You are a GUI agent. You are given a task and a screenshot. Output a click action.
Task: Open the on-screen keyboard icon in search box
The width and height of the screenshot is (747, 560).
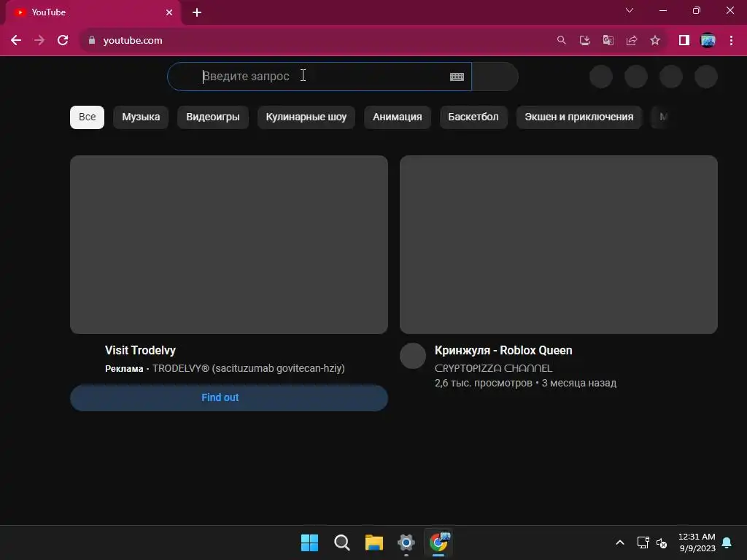(x=457, y=77)
